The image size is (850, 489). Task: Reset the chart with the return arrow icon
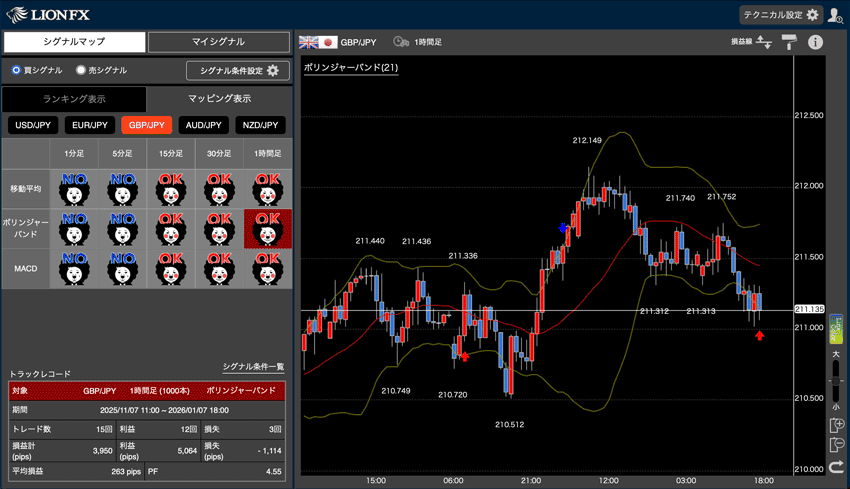(x=836, y=466)
